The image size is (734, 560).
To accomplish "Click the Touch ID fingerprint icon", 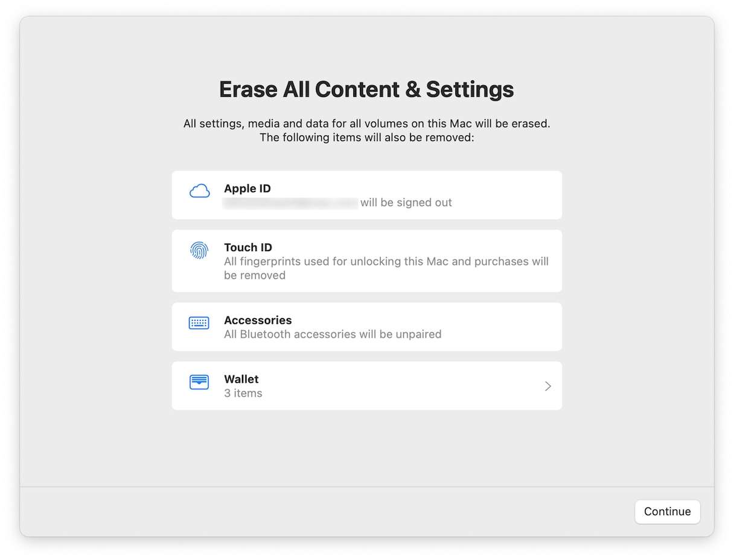I will pyautogui.click(x=199, y=250).
